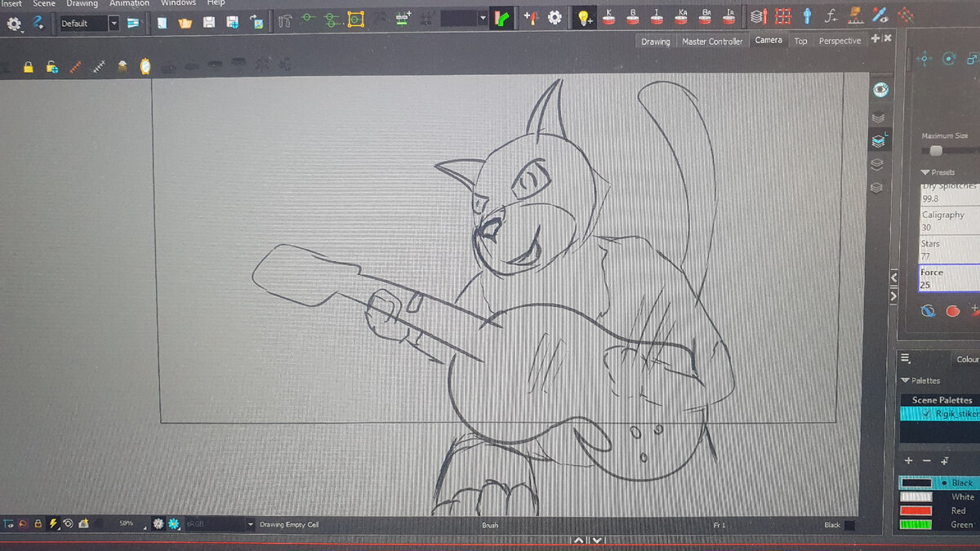Screen dimensions: 980x551
Task: Add a view with the plus button
Action: [x=876, y=38]
